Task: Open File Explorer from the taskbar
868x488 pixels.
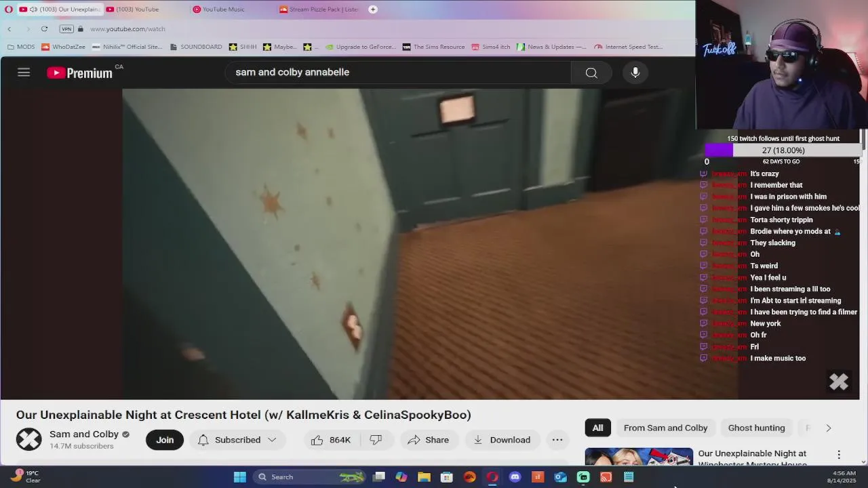Action: pyautogui.click(x=424, y=477)
